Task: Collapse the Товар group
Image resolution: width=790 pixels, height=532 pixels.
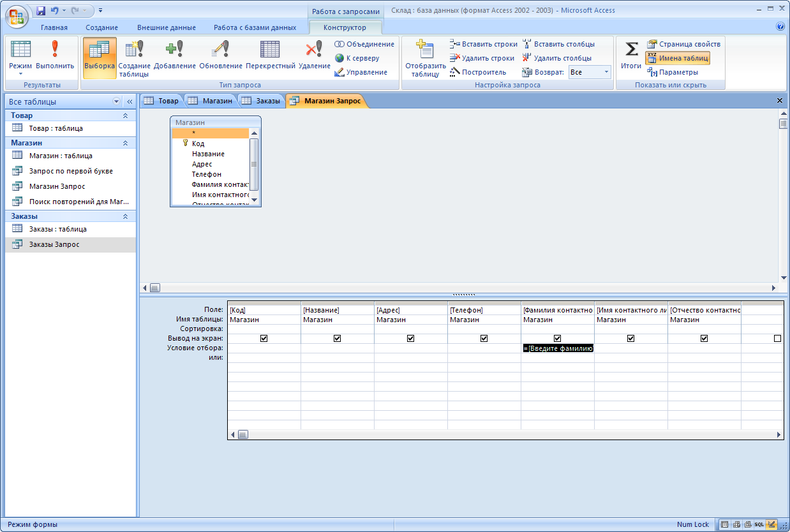Action: pyautogui.click(x=125, y=115)
